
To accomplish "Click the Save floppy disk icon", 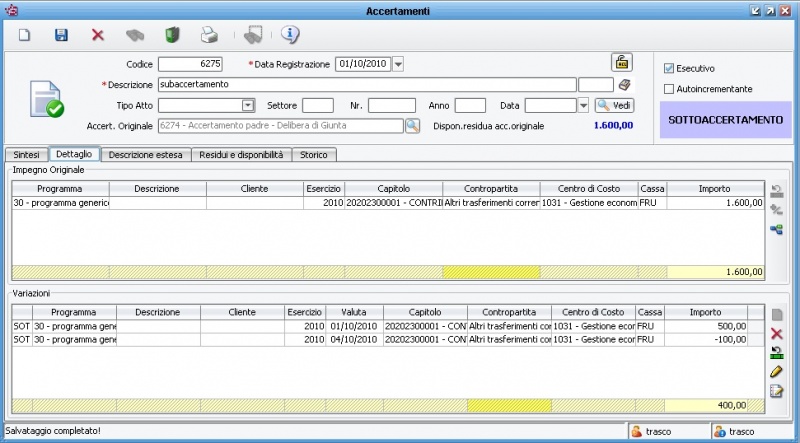I will [61, 35].
